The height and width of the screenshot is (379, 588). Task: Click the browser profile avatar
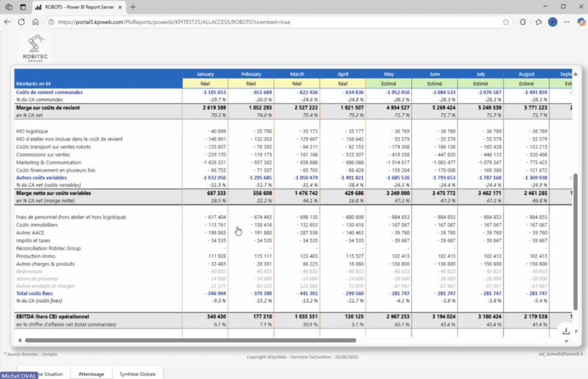pyautogui.click(x=552, y=22)
